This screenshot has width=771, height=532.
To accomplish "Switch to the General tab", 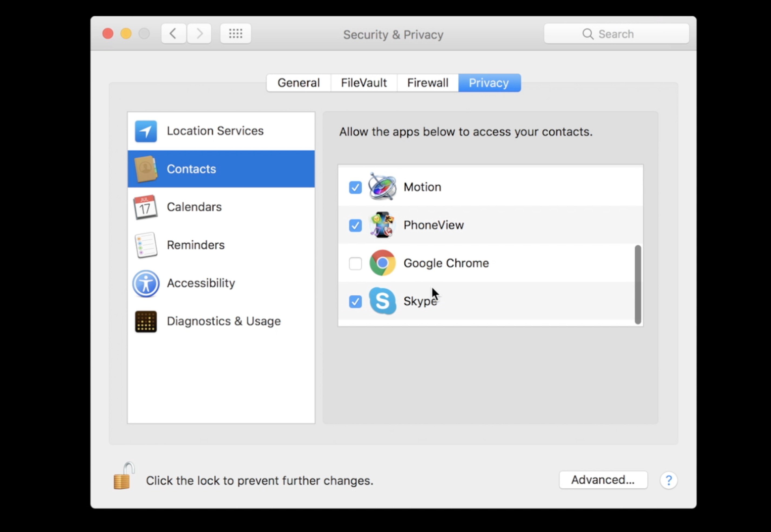I will tap(299, 83).
